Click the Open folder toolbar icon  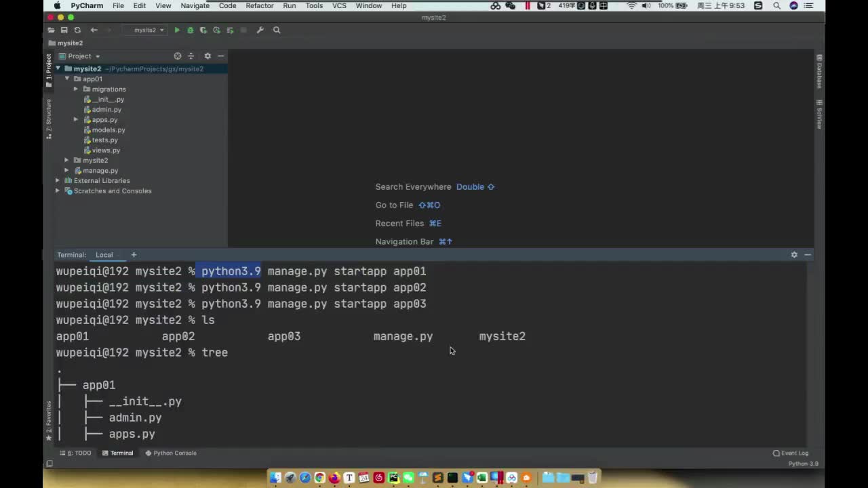(x=51, y=30)
